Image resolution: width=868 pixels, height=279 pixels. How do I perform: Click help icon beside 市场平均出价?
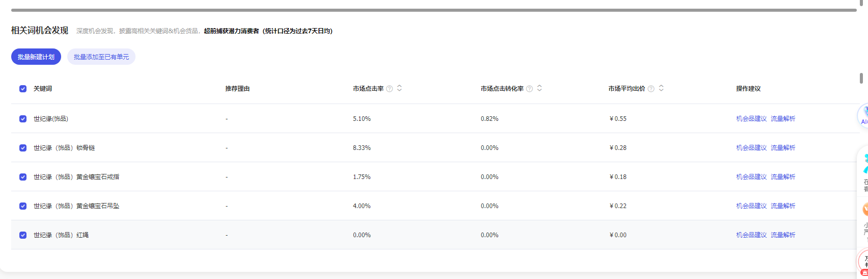[x=651, y=89]
